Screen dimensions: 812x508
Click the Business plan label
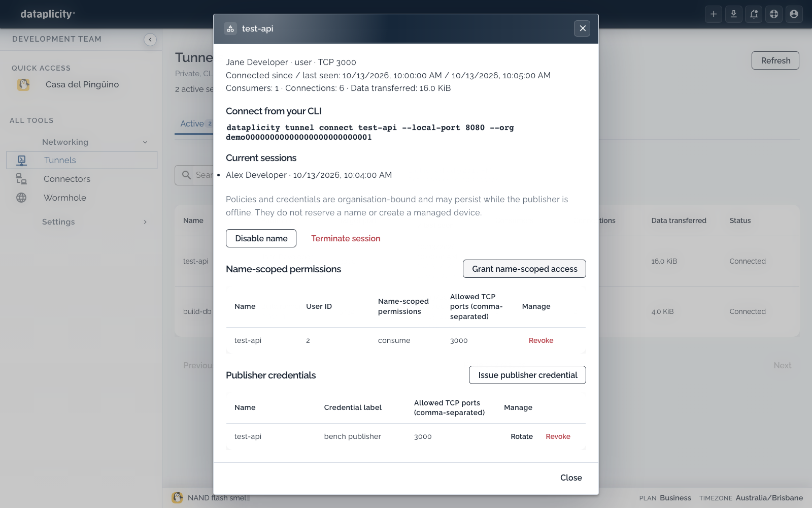(675, 498)
